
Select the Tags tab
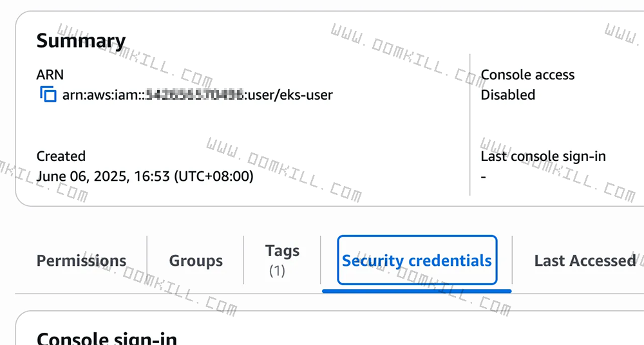pos(282,250)
